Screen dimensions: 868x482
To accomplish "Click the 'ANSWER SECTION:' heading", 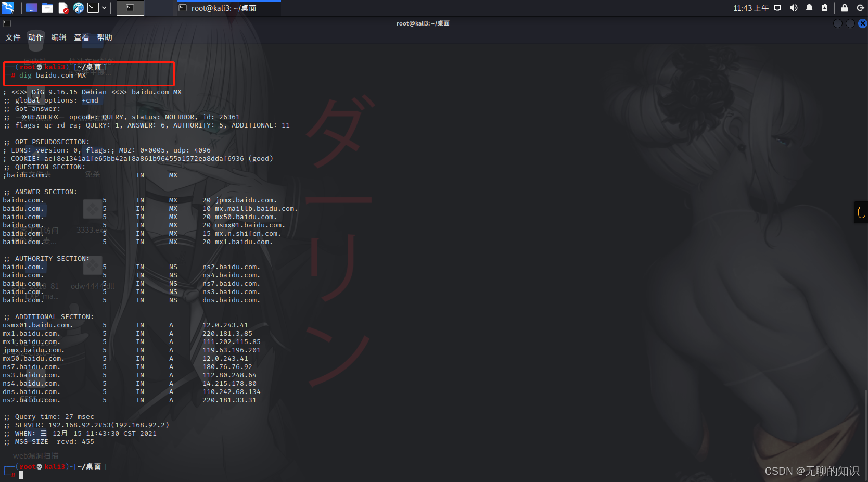I will pyautogui.click(x=41, y=192).
